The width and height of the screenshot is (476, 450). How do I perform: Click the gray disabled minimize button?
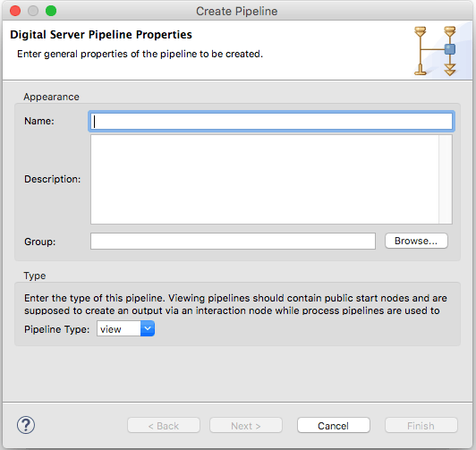(33, 11)
